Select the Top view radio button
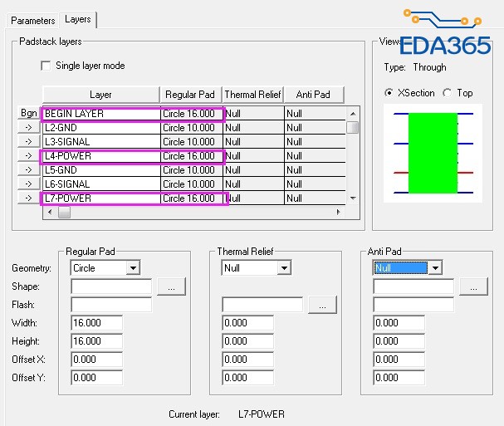The height and width of the screenshot is (426, 504). click(x=447, y=93)
